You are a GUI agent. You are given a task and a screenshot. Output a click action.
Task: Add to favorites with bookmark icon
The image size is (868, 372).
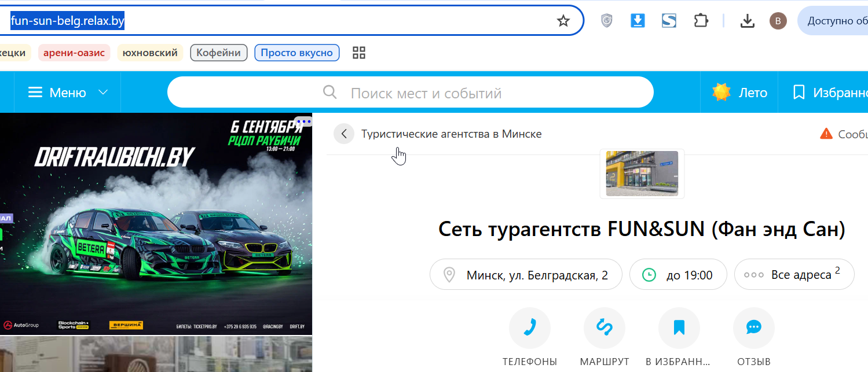click(679, 328)
